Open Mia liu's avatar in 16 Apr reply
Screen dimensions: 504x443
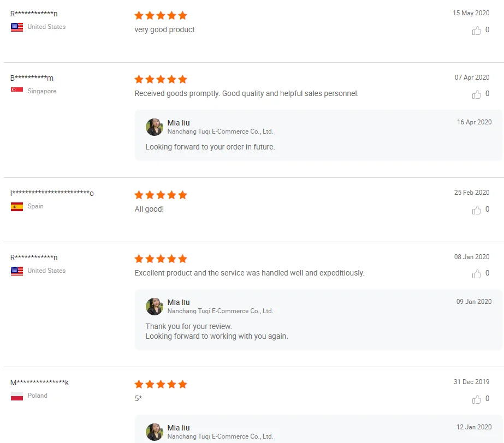pyautogui.click(x=155, y=127)
